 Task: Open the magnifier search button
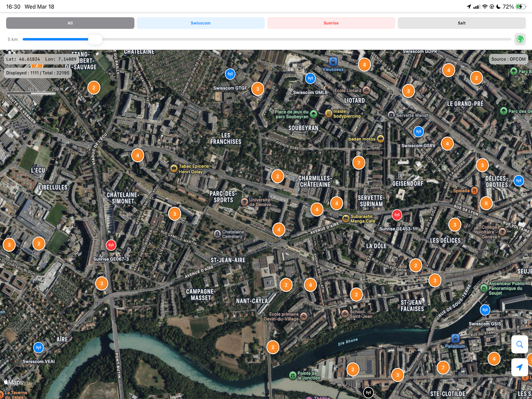pos(520,344)
